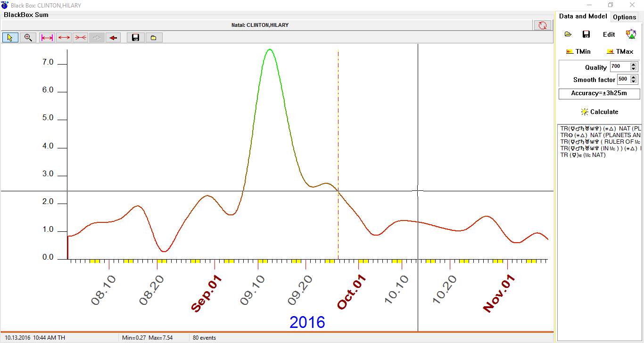Click the compress range inward-arrows icon

[81, 38]
